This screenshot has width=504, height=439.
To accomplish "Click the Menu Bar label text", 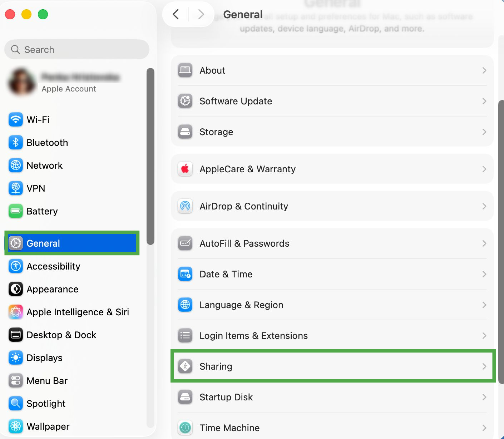I will click(47, 381).
